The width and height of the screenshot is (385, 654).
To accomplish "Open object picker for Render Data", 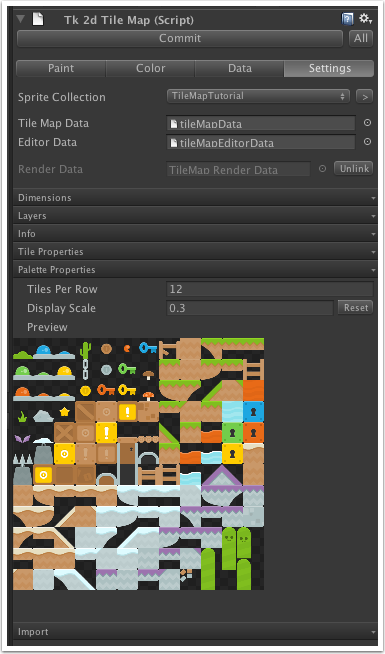I will pyautogui.click(x=322, y=169).
